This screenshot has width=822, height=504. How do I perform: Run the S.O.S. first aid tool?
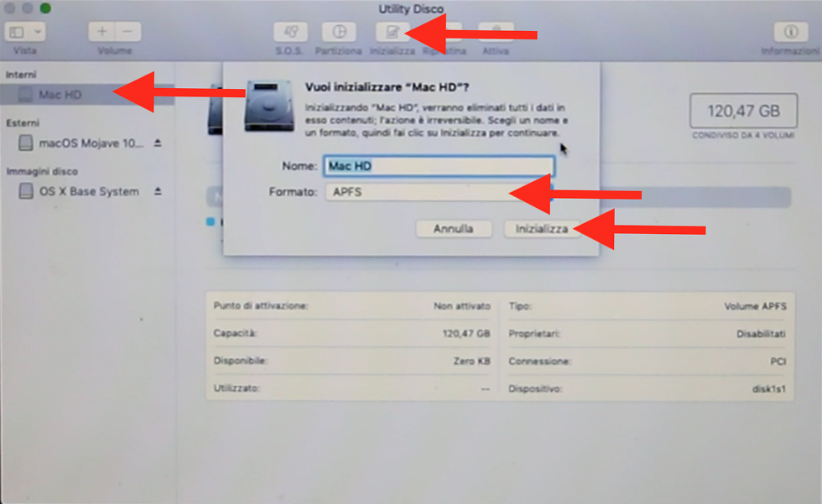[290, 32]
